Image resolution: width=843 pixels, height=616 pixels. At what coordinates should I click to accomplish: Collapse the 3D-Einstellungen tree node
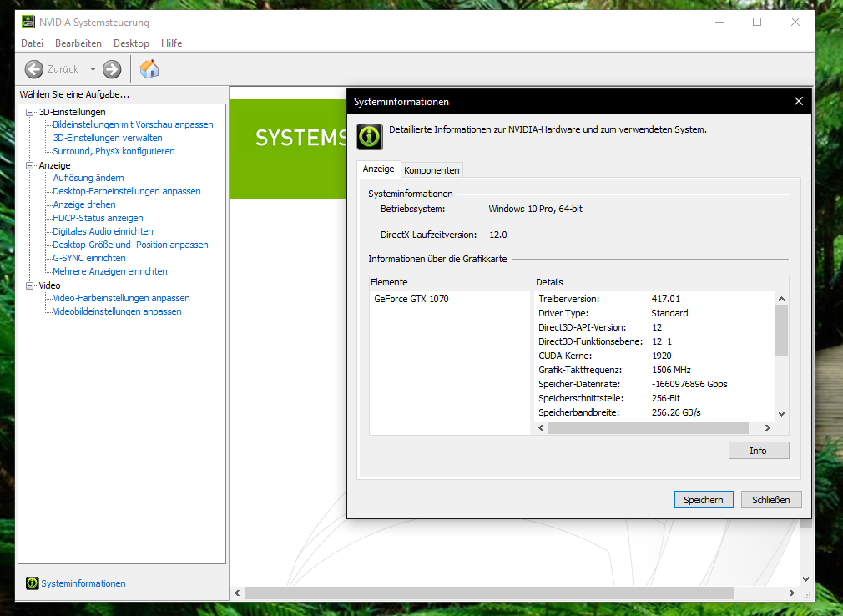[x=29, y=113]
